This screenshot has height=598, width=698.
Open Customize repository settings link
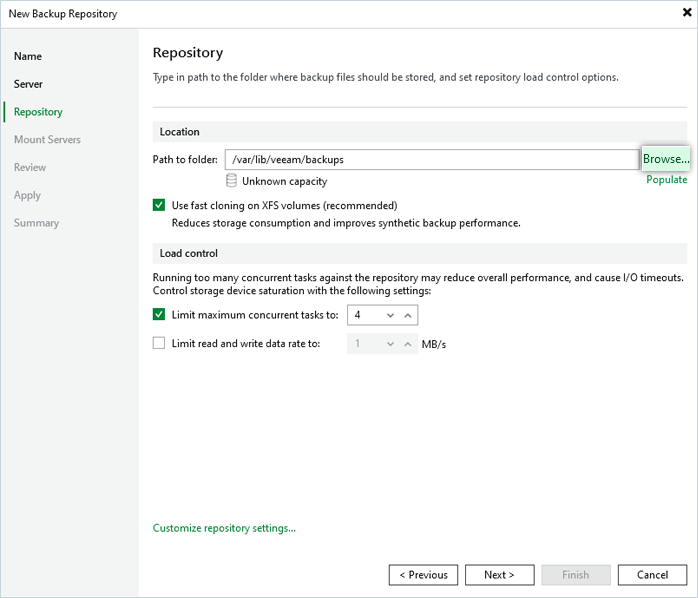(224, 528)
